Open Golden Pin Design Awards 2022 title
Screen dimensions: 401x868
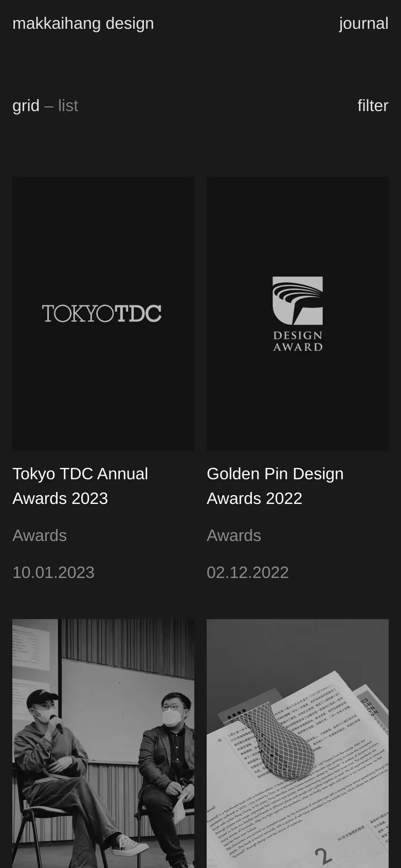pos(275,486)
